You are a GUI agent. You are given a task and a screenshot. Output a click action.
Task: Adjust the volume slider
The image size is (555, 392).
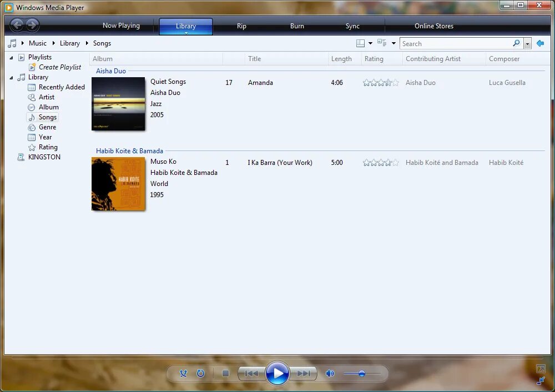(x=361, y=373)
